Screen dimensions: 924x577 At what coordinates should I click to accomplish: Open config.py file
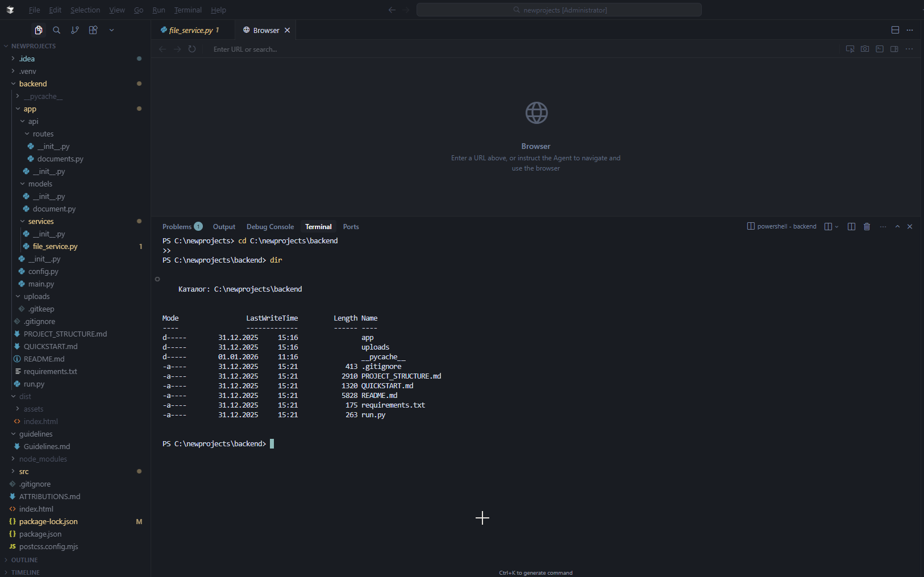[x=75, y=271]
